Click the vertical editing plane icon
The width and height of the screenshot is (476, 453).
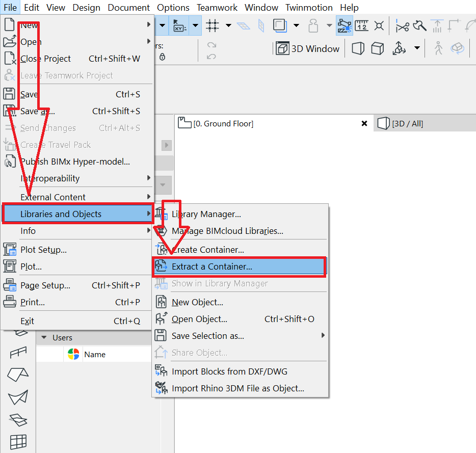pyautogui.click(x=261, y=25)
